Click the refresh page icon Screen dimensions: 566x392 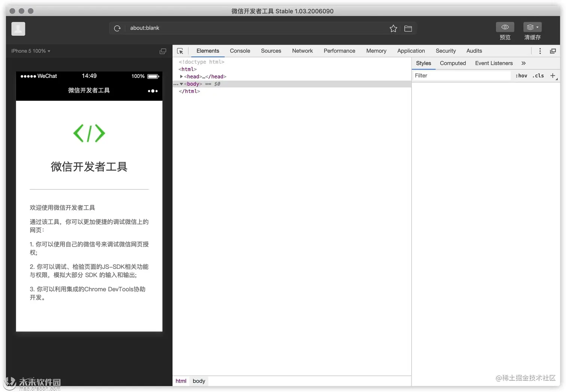tap(117, 28)
